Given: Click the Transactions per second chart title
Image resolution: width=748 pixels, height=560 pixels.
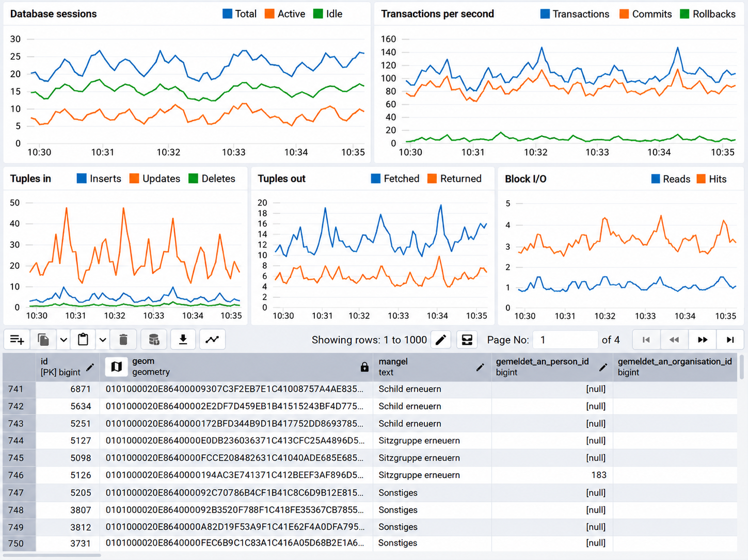Looking at the screenshot, I should pos(437,14).
